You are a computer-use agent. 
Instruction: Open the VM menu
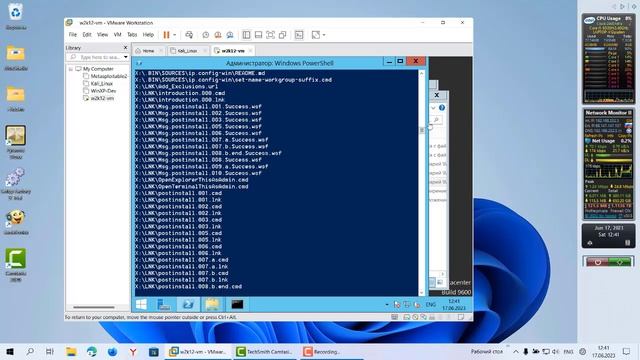point(118,35)
